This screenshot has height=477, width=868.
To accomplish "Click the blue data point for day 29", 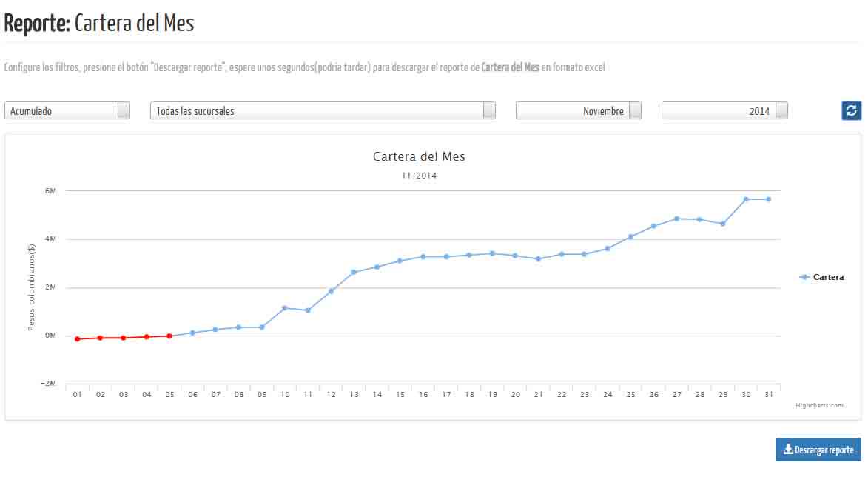I will [722, 224].
